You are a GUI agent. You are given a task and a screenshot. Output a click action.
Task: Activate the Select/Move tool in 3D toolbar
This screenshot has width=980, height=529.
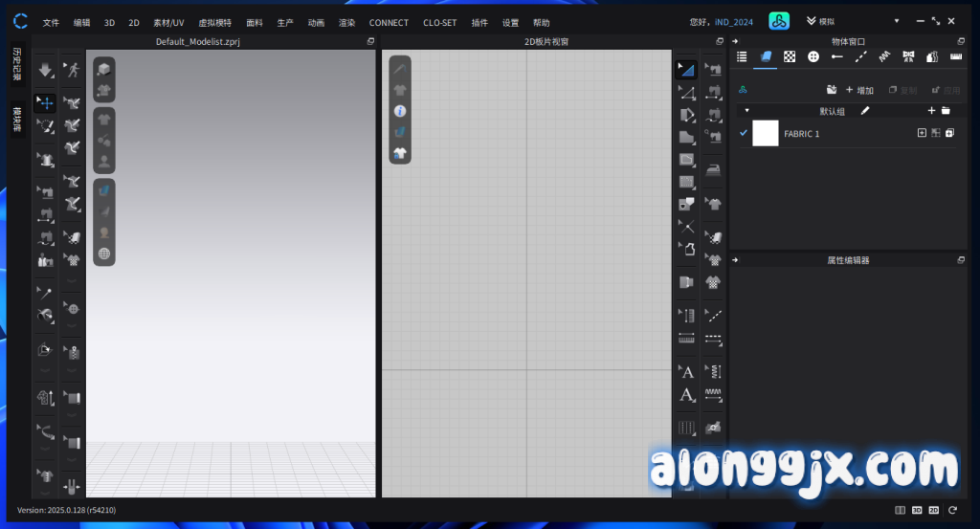click(45, 102)
